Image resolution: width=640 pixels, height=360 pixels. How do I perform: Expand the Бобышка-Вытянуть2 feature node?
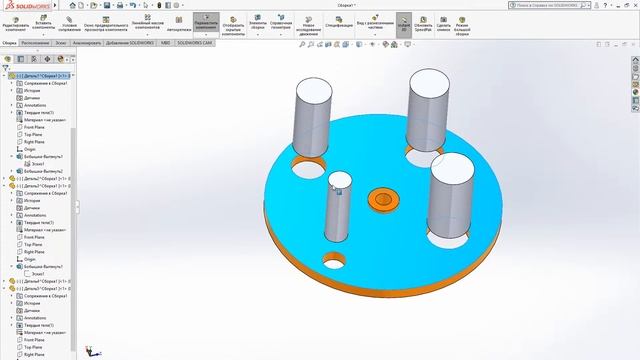(x=11, y=171)
